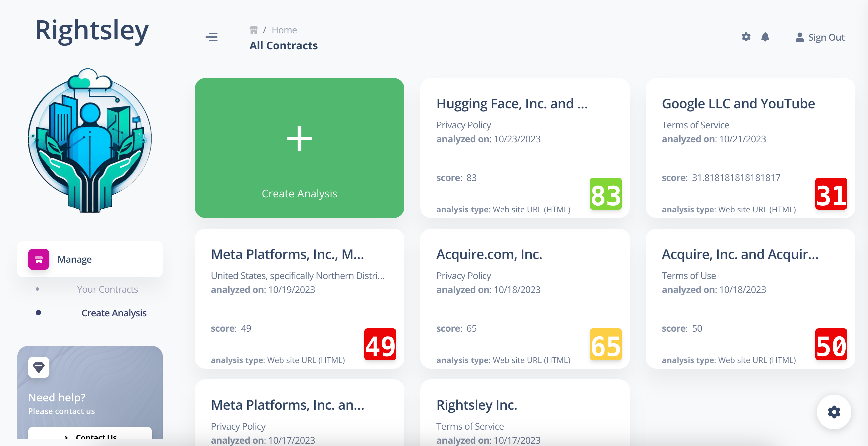Click the Home breadcrumb link
The height and width of the screenshot is (446, 868).
point(284,30)
